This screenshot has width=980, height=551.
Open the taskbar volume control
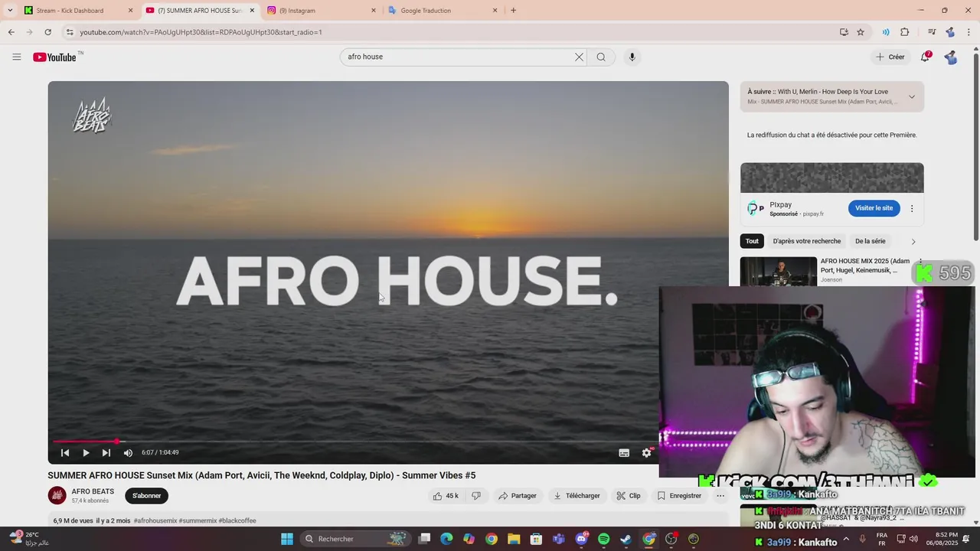[x=913, y=539]
